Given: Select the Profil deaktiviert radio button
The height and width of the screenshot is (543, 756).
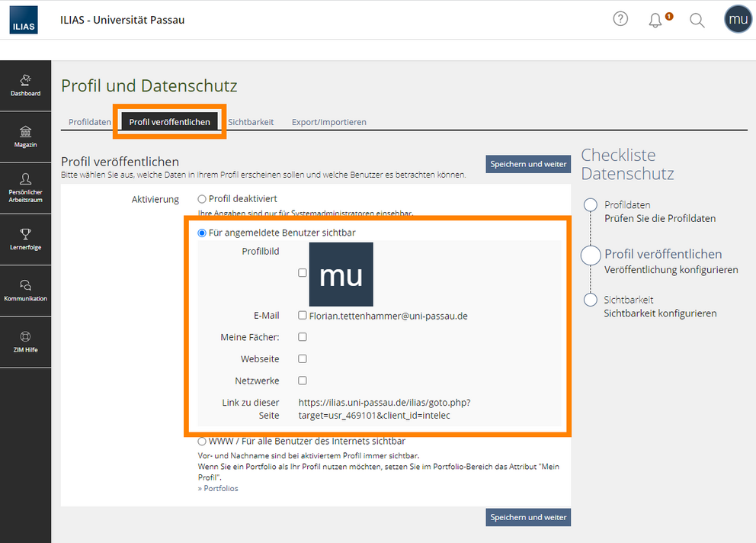Looking at the screenshot, I should 202,199.
